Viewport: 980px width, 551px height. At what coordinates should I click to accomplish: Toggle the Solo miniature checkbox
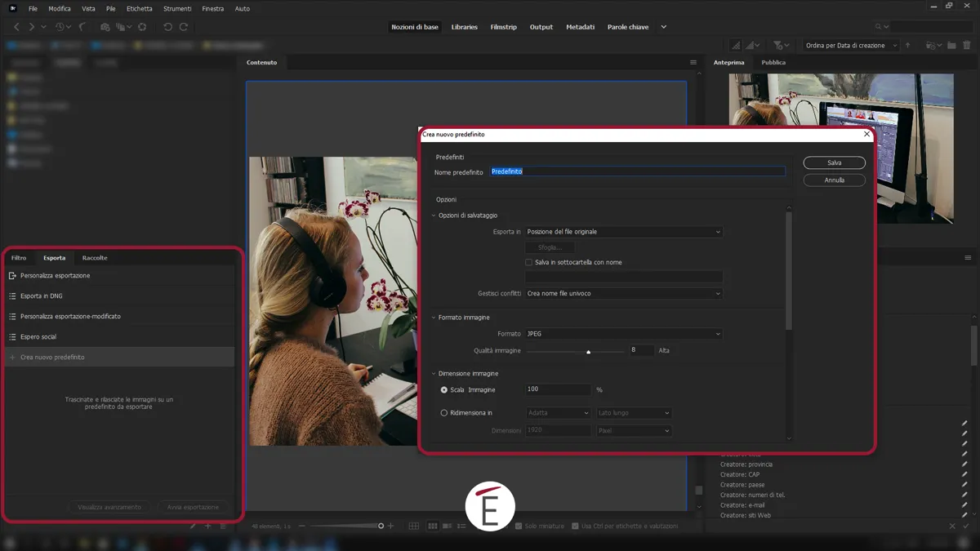coord(519,526)
